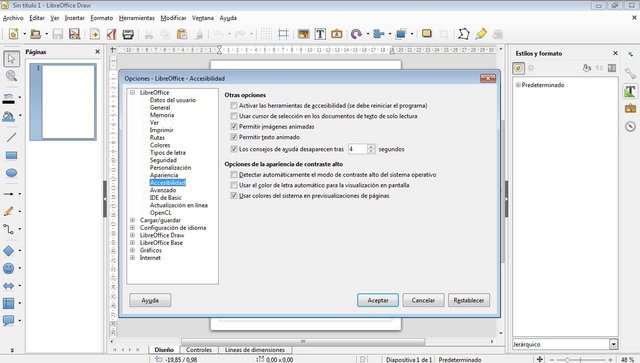This screenshot has height=363, width=640.
Task: Click the New document toolbar icon
Action: (13, 34)
